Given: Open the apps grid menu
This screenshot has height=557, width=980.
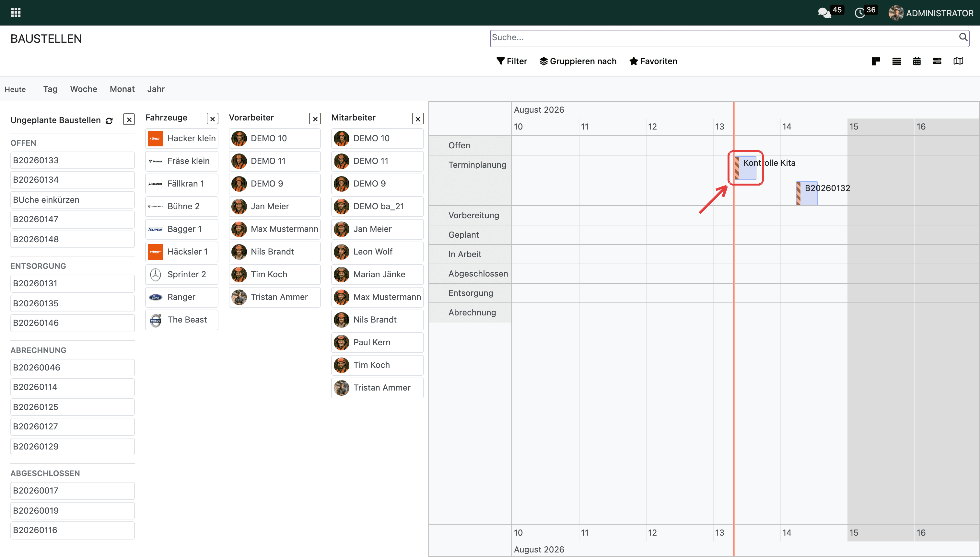Looking at the screenshot, I should coord(16,13).
